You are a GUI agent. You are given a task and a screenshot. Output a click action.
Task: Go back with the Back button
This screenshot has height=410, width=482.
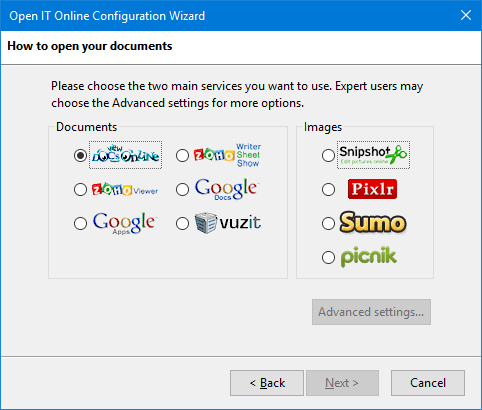267,383
